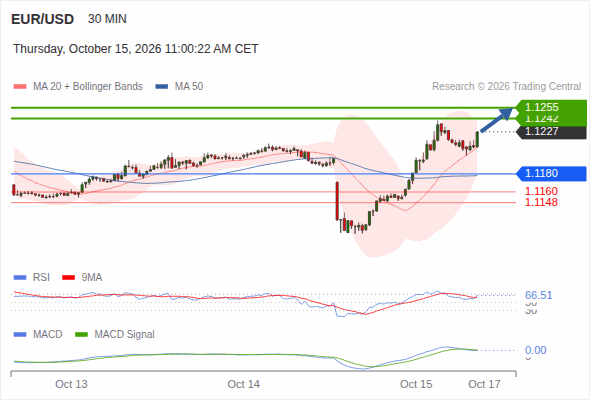
Task: Click the MACD value 0.00
Action: tap(536, 350)
